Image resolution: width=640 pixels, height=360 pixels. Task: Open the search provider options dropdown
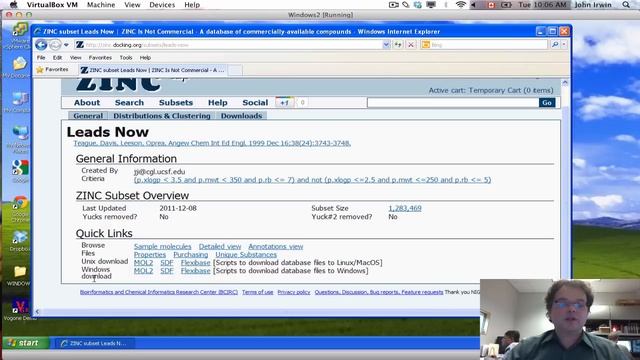click(564, 45)
